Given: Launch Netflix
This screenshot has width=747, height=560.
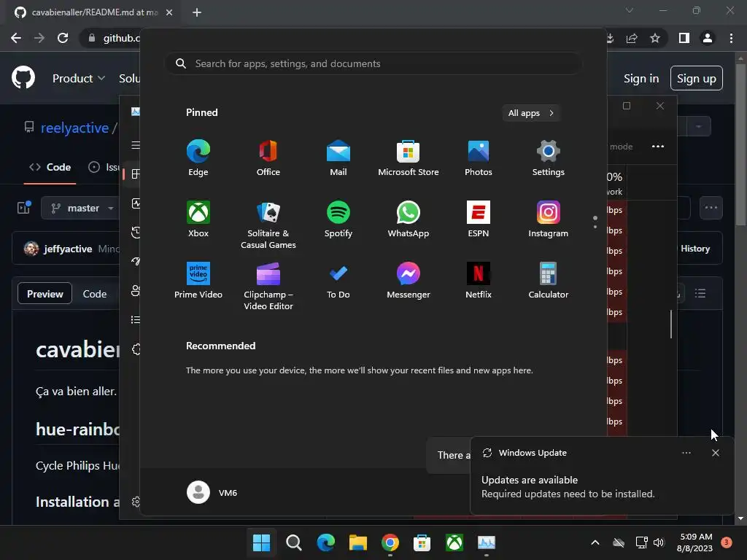Looking at the screenshot, I should tap(479, 281).
